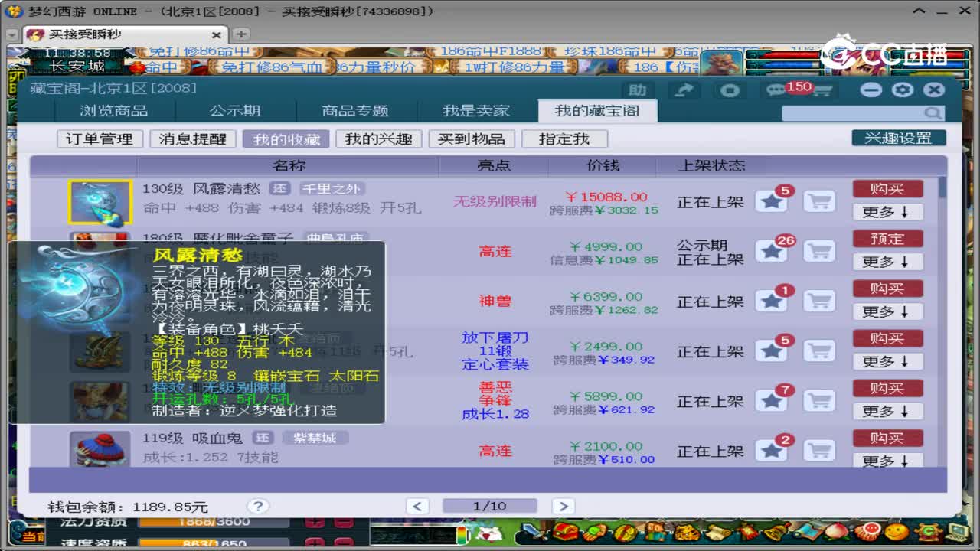Expand 更多 on the ¥4999.00 row
Image resolution: width=980 pixels, height=551 pixels.
click(887, 262)
